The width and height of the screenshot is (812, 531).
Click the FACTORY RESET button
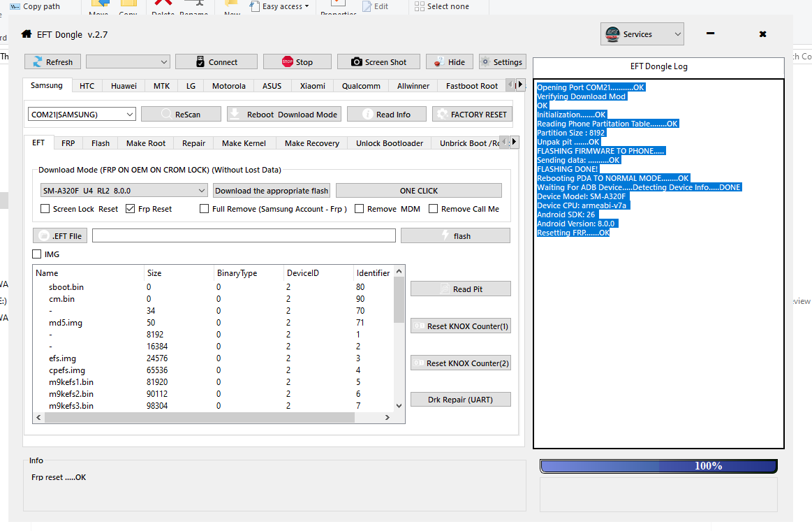pos(472,114)
